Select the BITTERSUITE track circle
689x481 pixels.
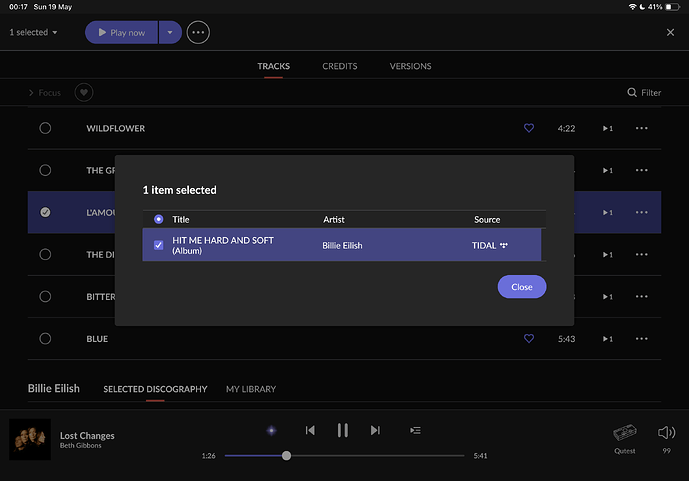point(45,297)
